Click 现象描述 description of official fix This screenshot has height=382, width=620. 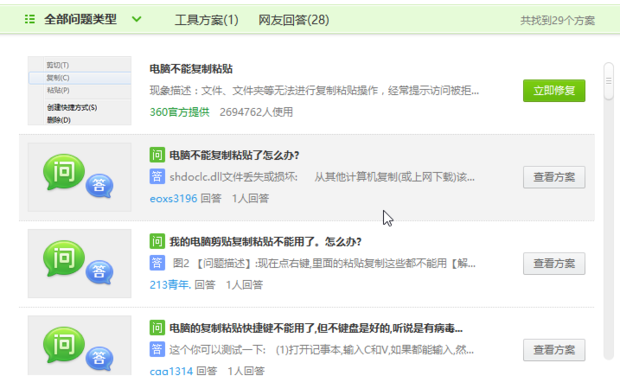314,91
